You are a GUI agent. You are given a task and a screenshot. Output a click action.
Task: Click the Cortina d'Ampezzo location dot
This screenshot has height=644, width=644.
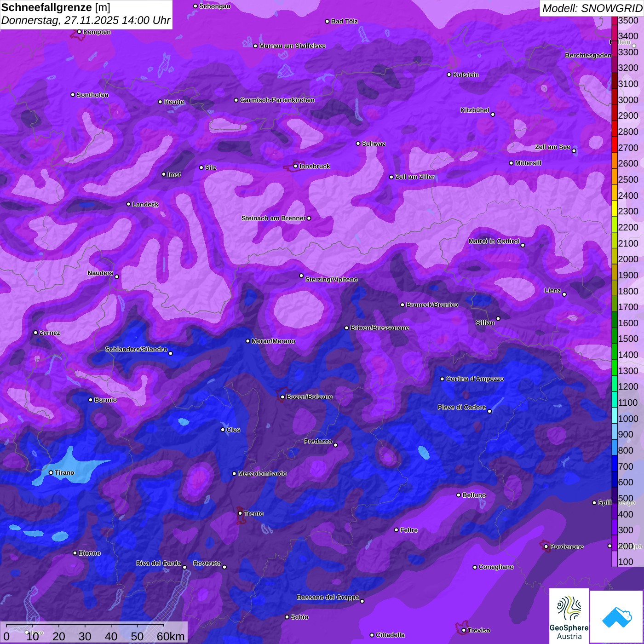pos(442,379)
